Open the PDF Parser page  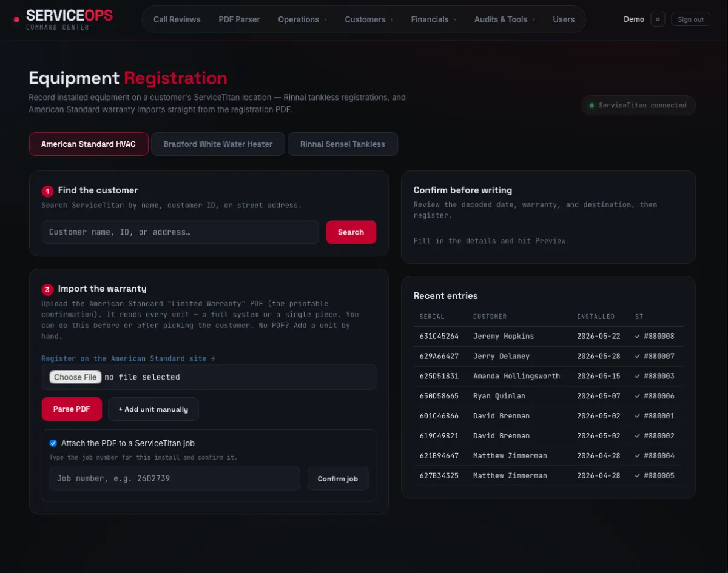[x=239, y=19]
